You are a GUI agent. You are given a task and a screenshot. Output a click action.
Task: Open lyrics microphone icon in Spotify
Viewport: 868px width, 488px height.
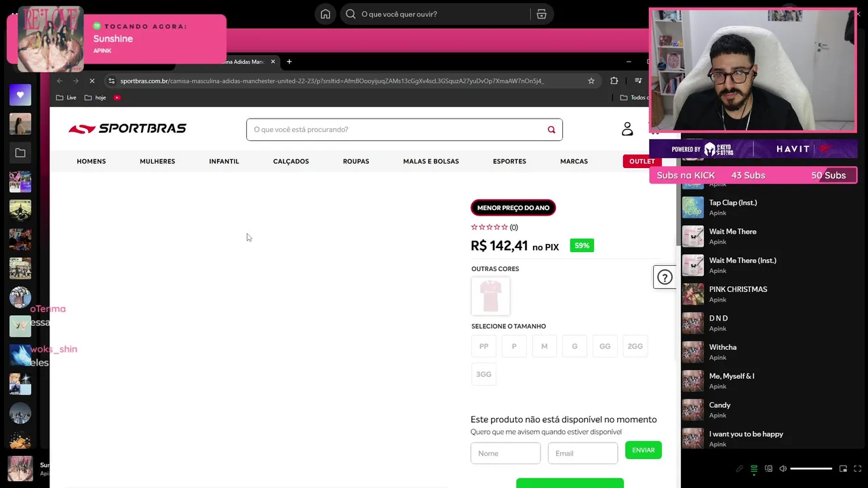[x=739, y=468]
